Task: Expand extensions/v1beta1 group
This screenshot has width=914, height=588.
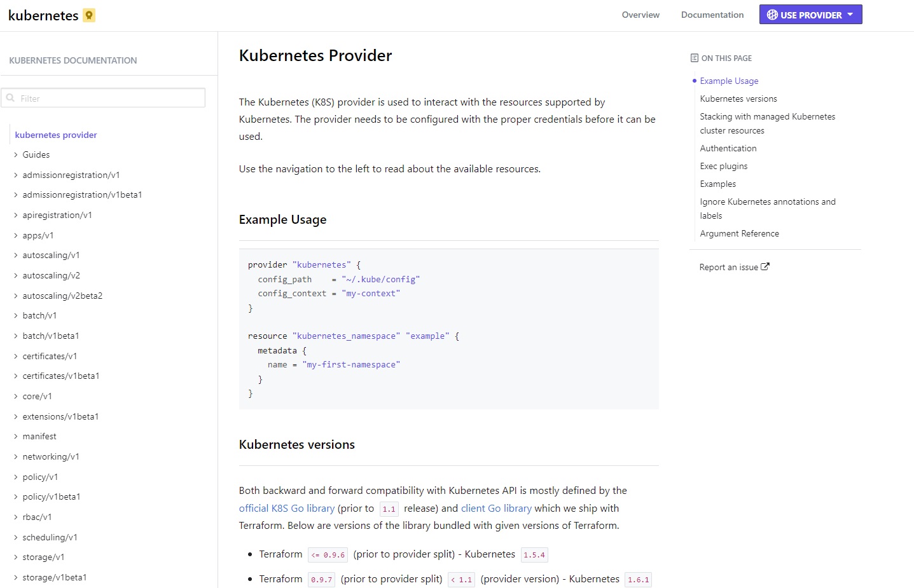Action: 16,416
